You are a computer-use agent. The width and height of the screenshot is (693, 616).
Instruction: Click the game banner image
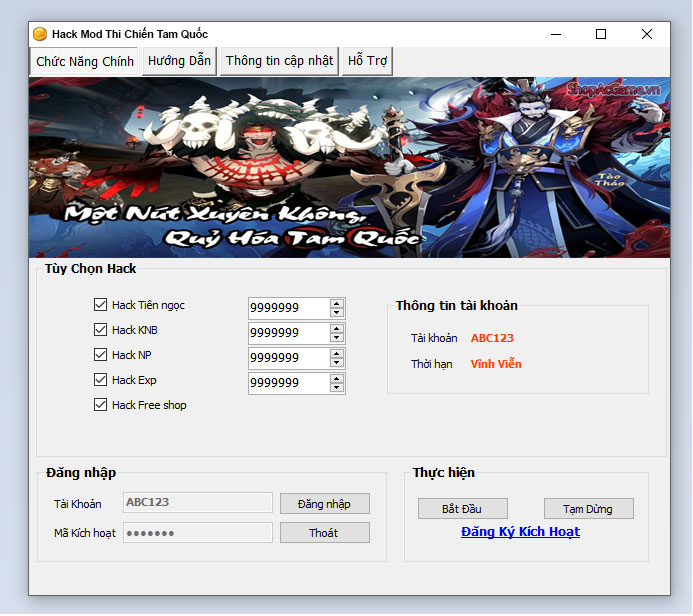coord(349,167)
